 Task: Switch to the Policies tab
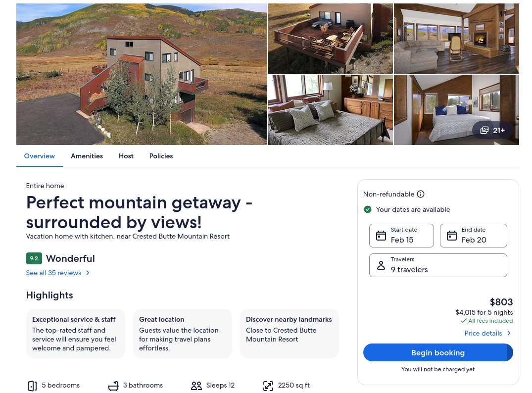click(161, 156)
